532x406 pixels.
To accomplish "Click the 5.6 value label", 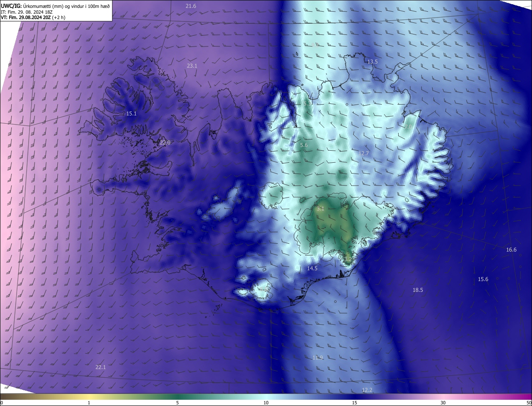I will tap(304, 145).
